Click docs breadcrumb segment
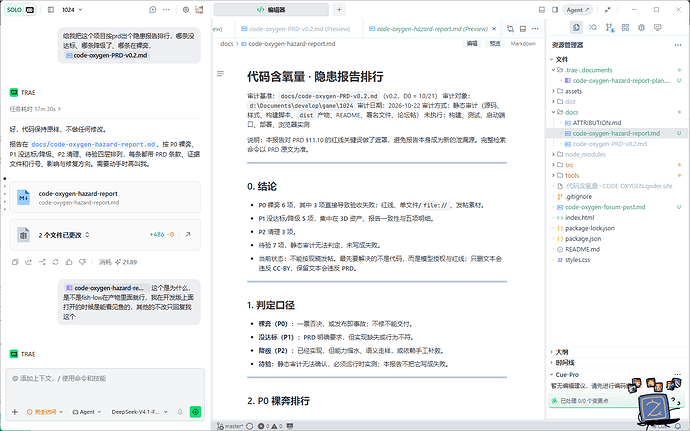The height and width of the screenshot is (431, 690). [227, 44]
